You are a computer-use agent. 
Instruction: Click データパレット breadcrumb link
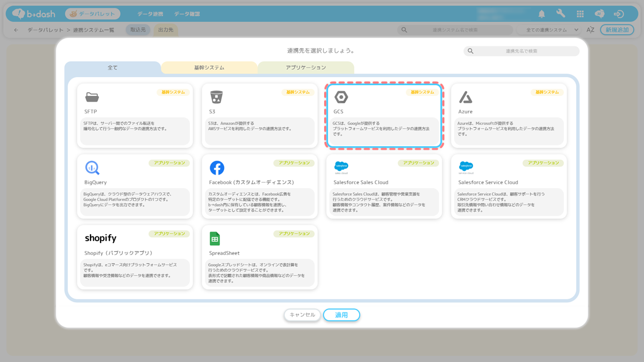point(46,30)
